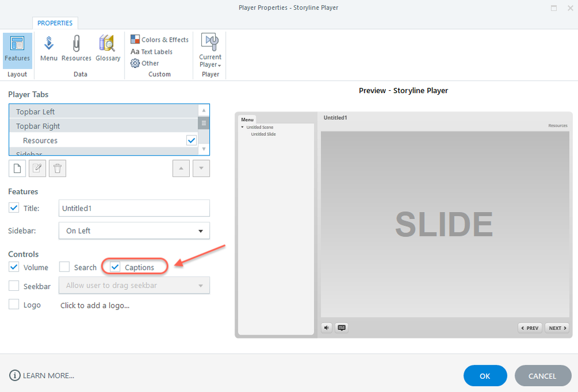Screen dimensions: 578x392
Task: Click the delete tab trash icon
Action: tap(57, 168)
